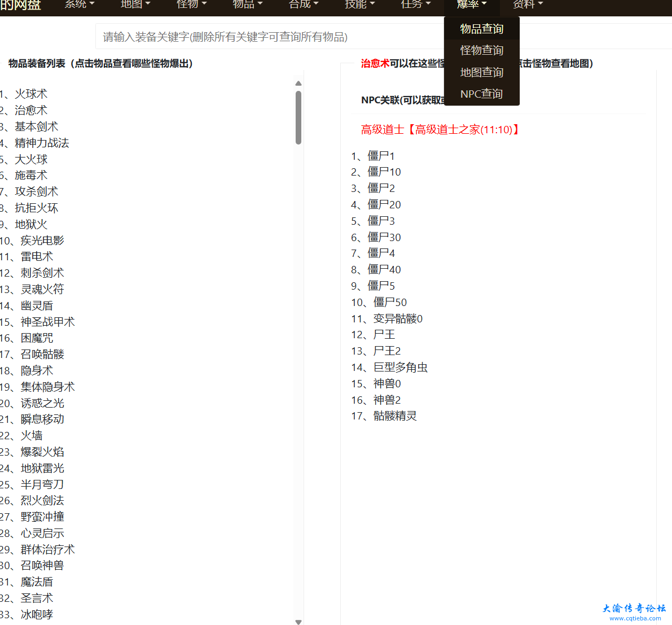Click the 诱惑之光 entry
This screenshot has height=625, width=672.
42,403
